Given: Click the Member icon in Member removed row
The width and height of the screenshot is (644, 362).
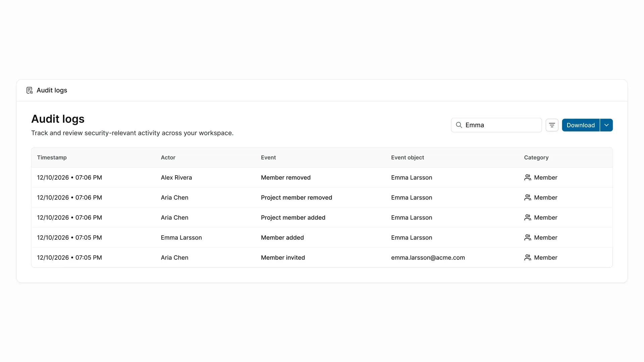Looking at the screenshot, I should (x=528, y=178).
